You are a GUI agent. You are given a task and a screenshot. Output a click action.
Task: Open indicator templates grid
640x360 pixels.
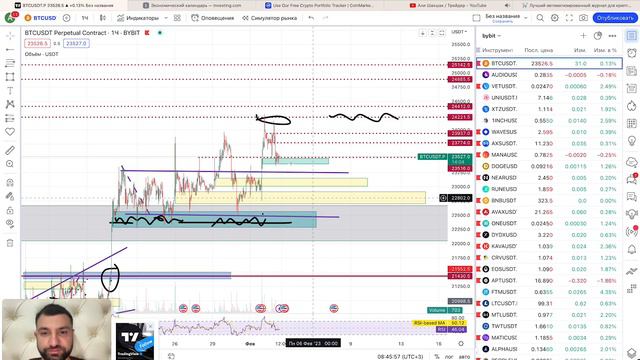(x=177, y=18)
